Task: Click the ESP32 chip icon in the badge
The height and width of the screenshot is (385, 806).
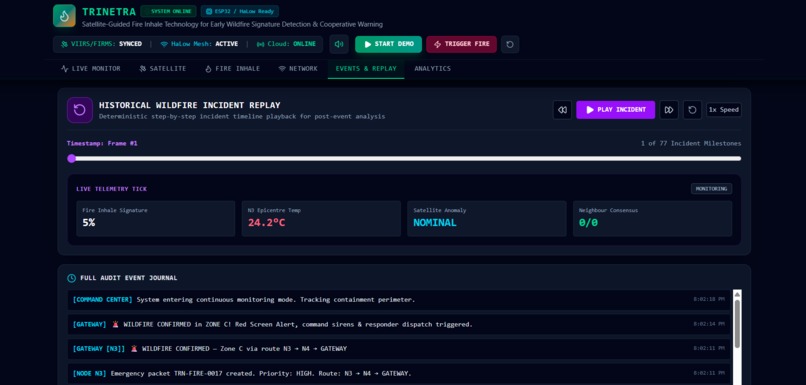Action: tap(209, 11)
